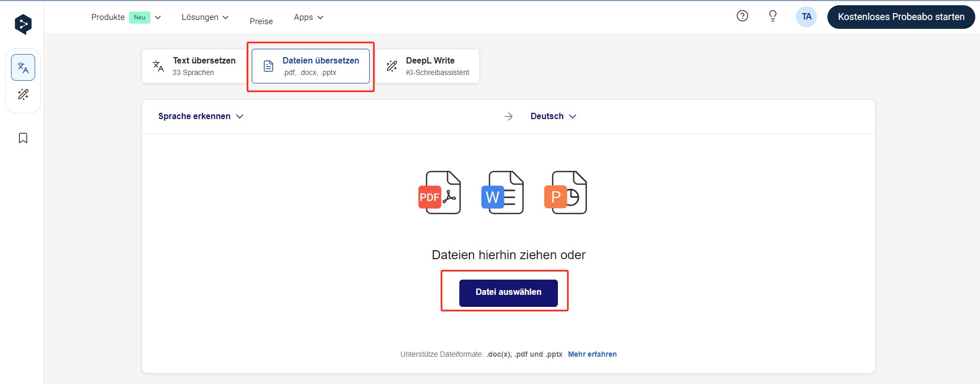This screenshot has height=384, width=980.
Task: Open the Apps dropdown menu
Action: (308, 17)
